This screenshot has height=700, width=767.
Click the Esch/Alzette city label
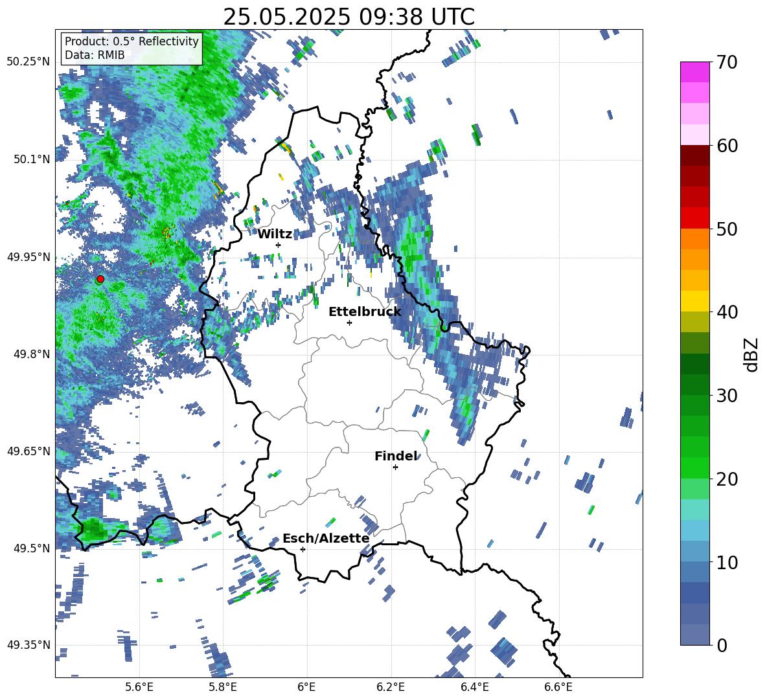pos(326,538)
